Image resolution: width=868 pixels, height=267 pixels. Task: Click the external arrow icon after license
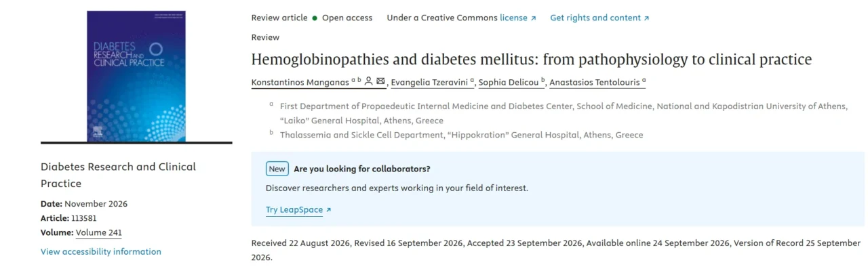(x=534, y=18)
